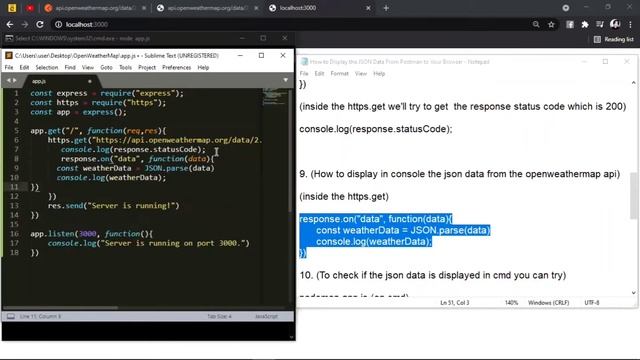Select the first pinned yellow tab

(12, 8)
